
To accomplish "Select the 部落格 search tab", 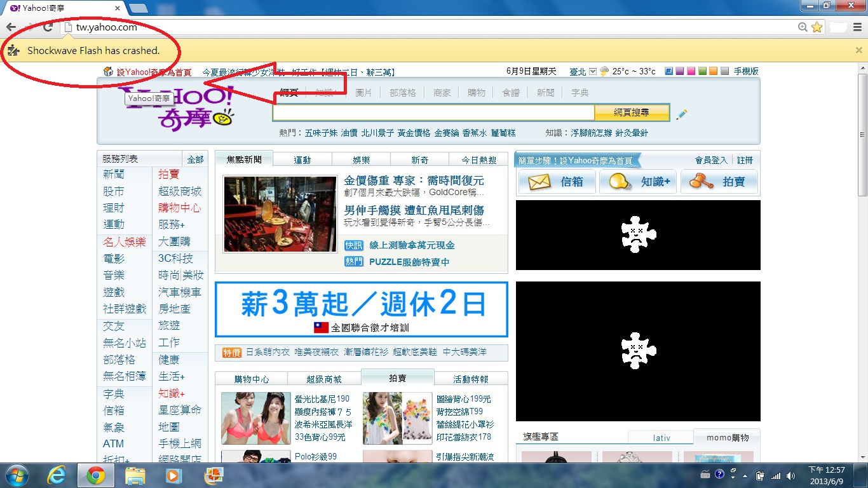I will point(403,93).
